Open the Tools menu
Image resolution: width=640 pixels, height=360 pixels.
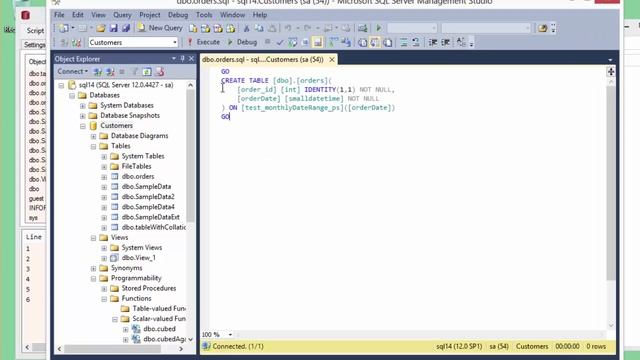click(x=204, y=15)
